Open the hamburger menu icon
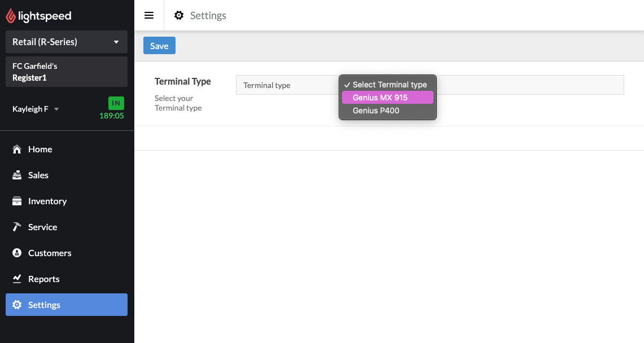The height and width of the screenshot is (343, 644). tap(149, 15)
